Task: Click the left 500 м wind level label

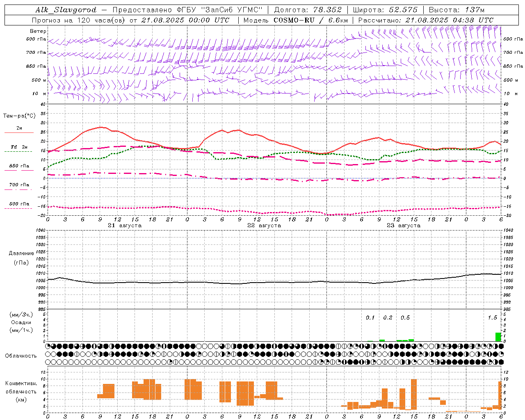Action: 39,80
